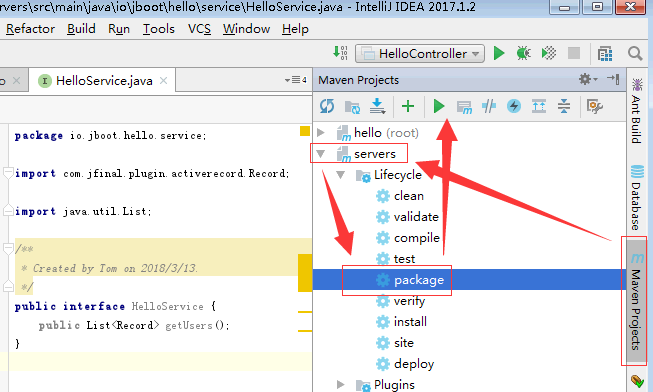The width and height of the screenshot is (653, 392).
Task: Open Project Structure dialog icon
Action: click(x=605, y=53)
